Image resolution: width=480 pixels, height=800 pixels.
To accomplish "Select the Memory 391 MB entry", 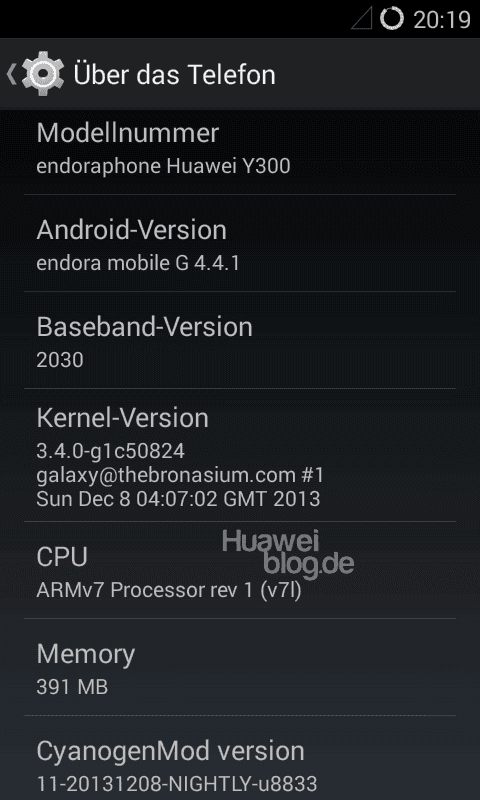I will pos(240,667).
